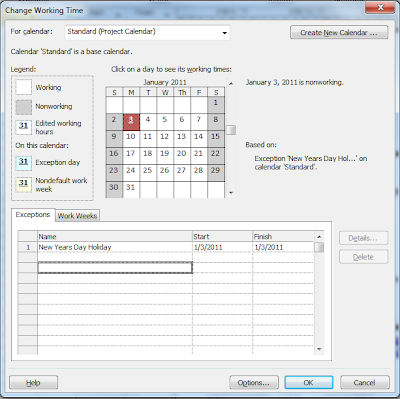Screen dimensions: 400x399
Task: Select the Exceptions tab
Action: coord(33,215)
